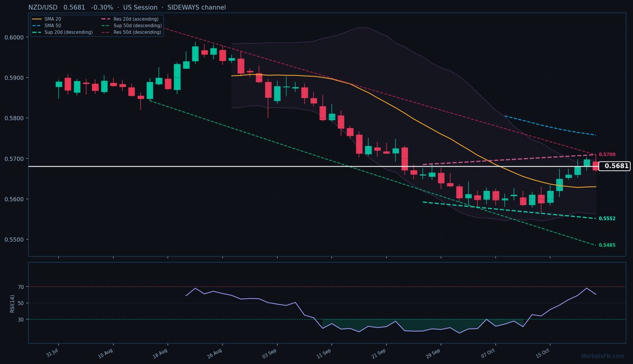Screen dimensions: 633x364
Task: Click the 0.6000 price axis label
Action: click(x=14, y=37)
